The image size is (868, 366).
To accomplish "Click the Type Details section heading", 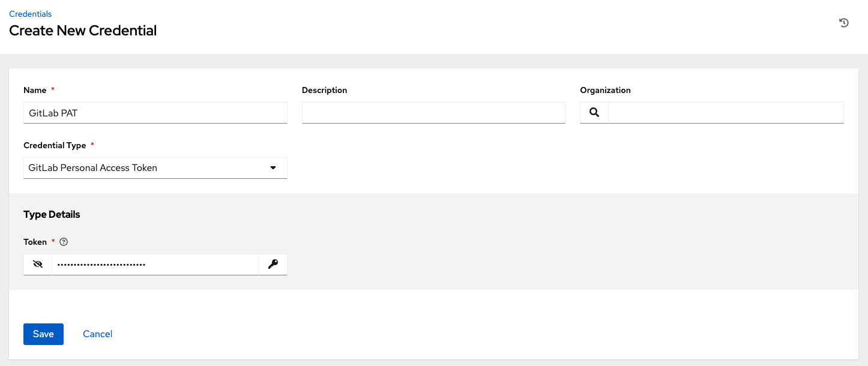I will [x=52, y=214].
